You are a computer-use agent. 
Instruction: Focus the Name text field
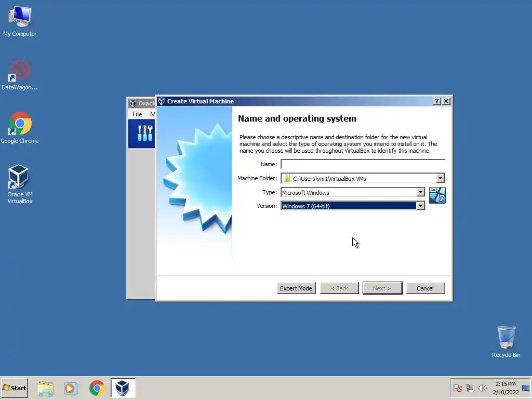pyautogui.click(x=363, y=164)
